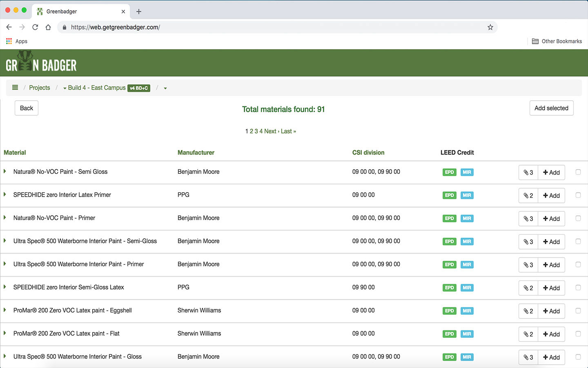The width and height of the screenshot is (588, 368).
Task: Go to browser home page
Action: point(48,27)
